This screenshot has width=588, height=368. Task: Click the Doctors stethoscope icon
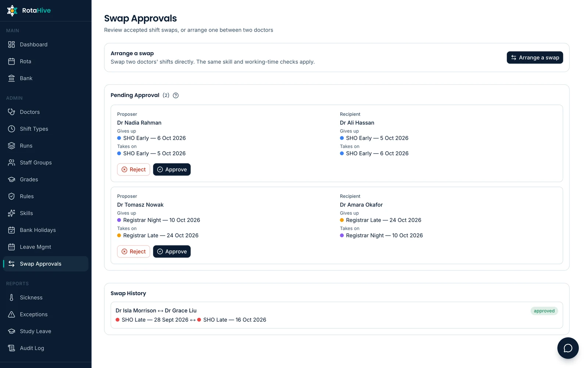[11, 112]
